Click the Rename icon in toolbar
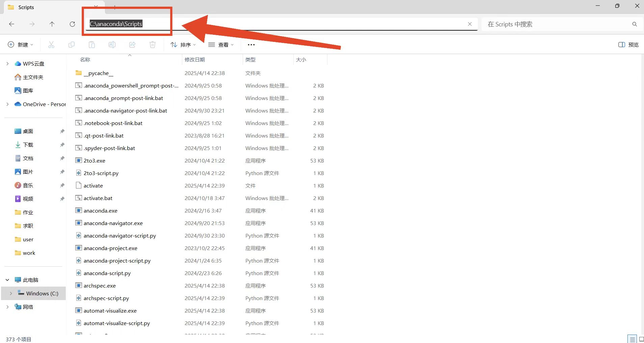 112,45
